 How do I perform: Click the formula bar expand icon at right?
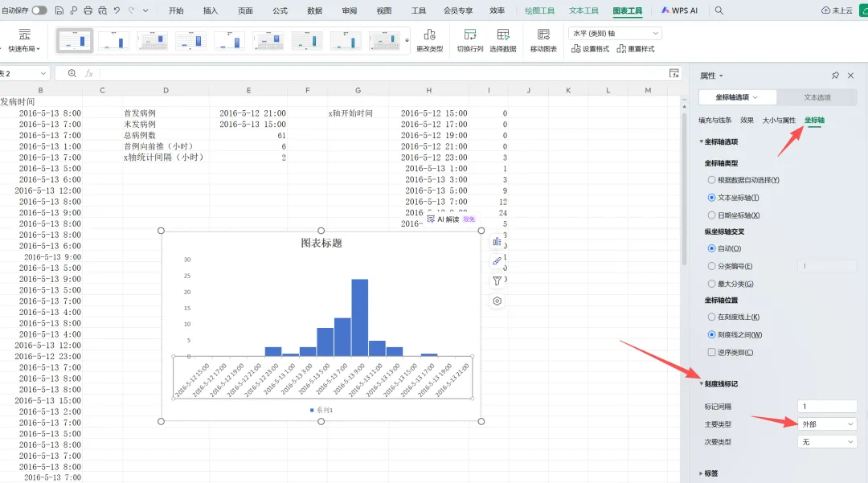674,74
